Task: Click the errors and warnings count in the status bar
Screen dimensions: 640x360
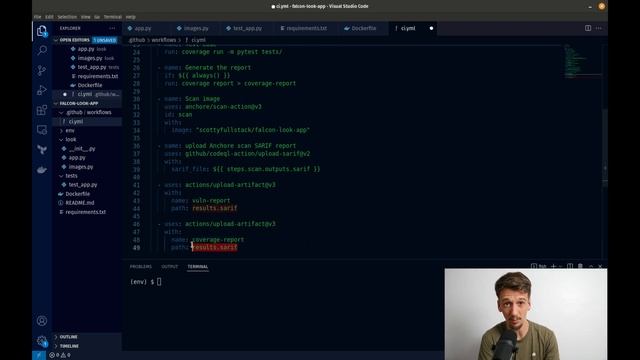Action: coord(60,355)
